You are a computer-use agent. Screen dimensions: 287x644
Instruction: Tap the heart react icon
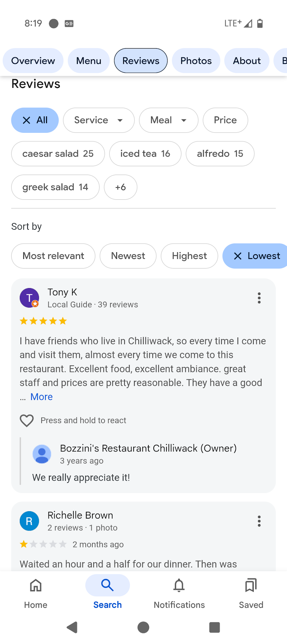[x=27, y=420]
